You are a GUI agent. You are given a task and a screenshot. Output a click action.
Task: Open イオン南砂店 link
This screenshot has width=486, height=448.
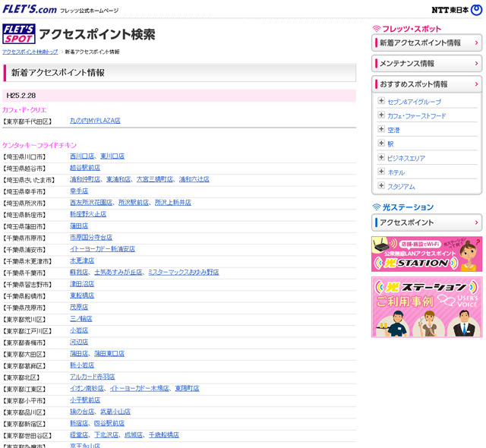[x=87, y=389]
